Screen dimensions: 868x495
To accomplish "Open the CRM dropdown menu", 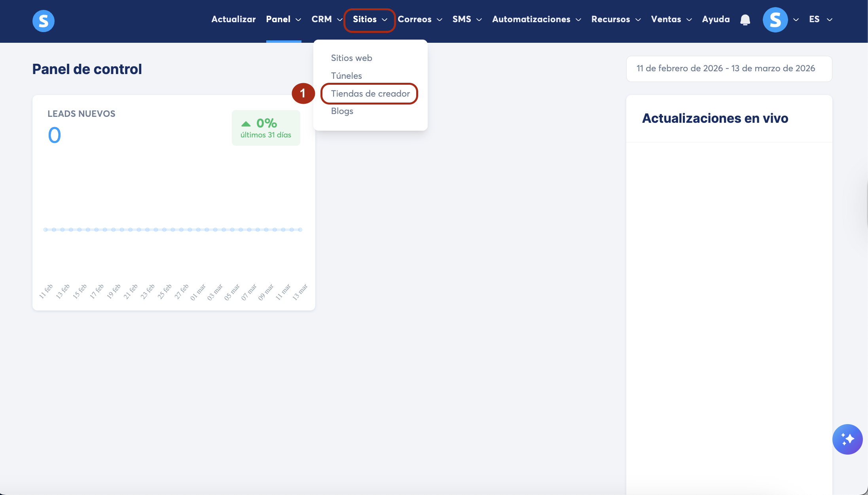I will coord(326,19).
